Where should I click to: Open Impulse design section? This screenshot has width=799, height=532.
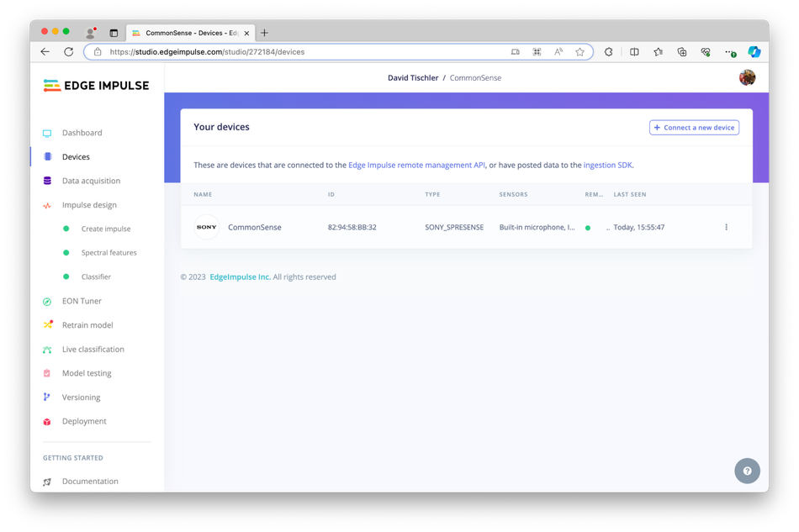tap(89, 205)
